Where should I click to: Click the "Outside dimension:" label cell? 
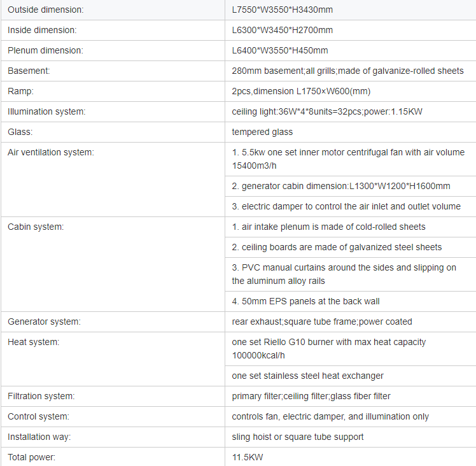(x=45, y=10)
